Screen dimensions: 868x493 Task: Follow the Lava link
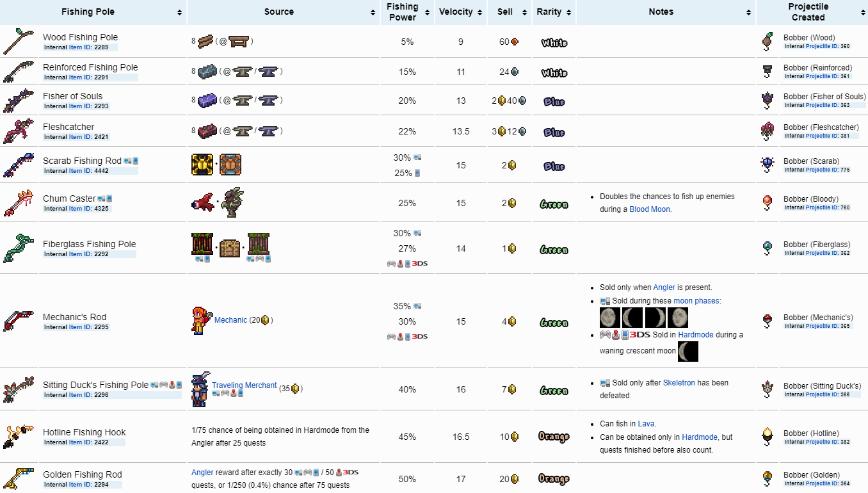pyautogui.click(x=645, y=424)
